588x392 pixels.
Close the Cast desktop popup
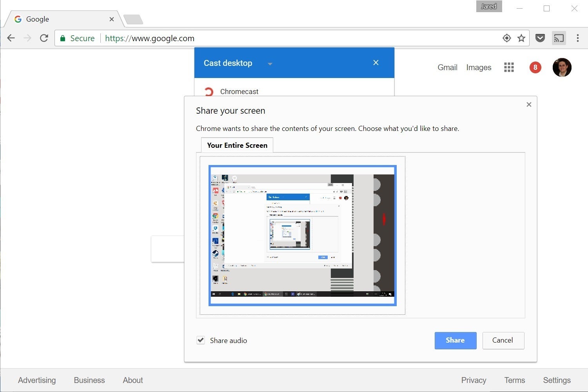click(x=376, y=63)
